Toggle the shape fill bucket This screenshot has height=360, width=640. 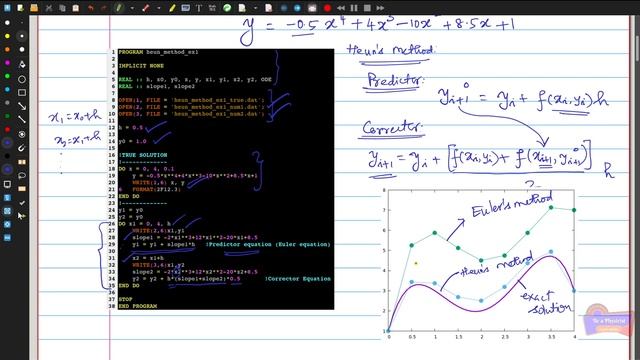[x=22, y=64]
